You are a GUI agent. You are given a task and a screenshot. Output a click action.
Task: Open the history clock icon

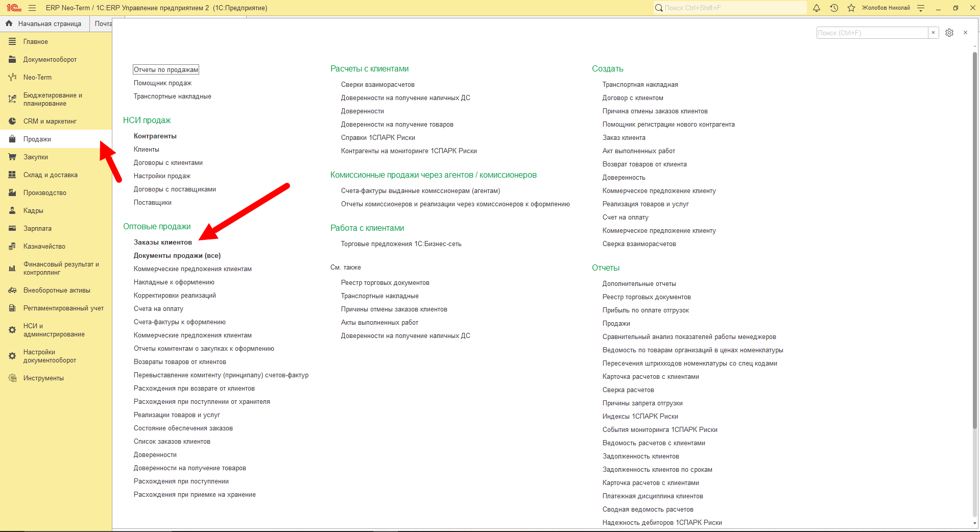click(x=834, y=8)
